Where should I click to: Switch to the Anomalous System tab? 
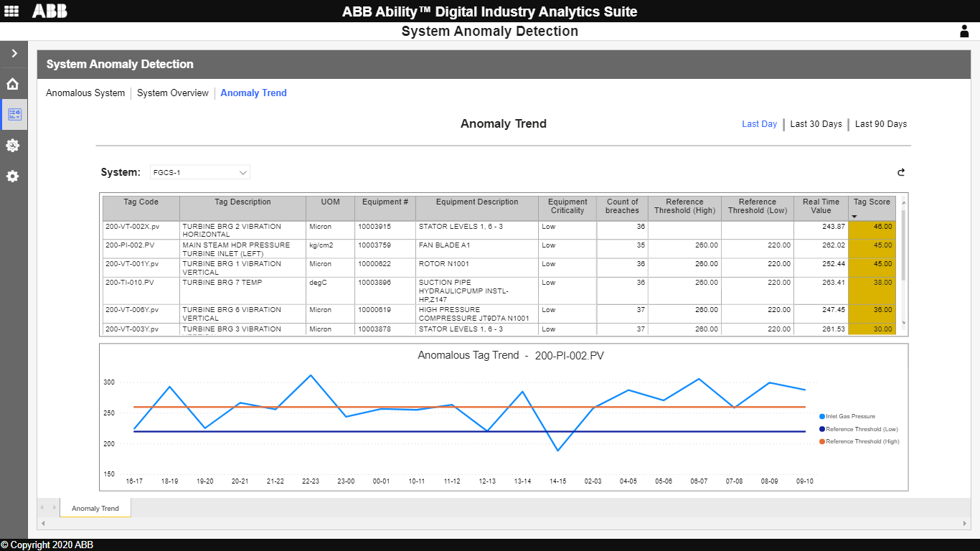point(85,93)
